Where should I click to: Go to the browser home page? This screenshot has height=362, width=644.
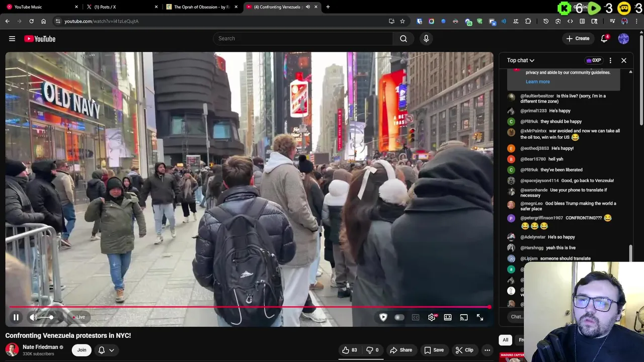tap(43, 21)
